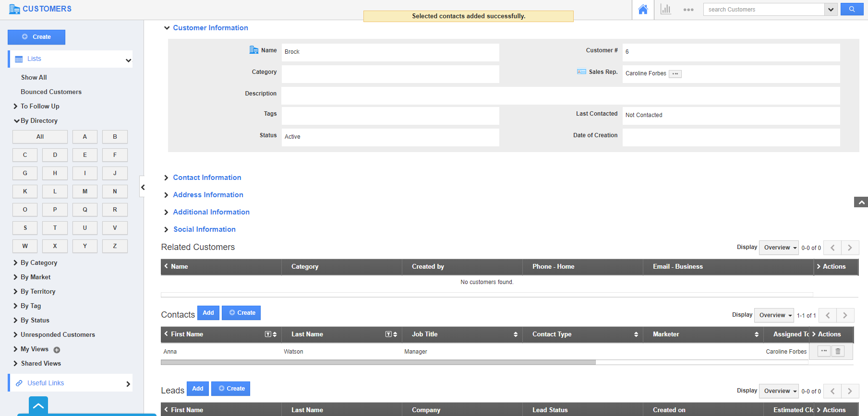Open the Contacts Display Overview dropdown
This screenshot has height=416, width=868.
pos(774,315)
